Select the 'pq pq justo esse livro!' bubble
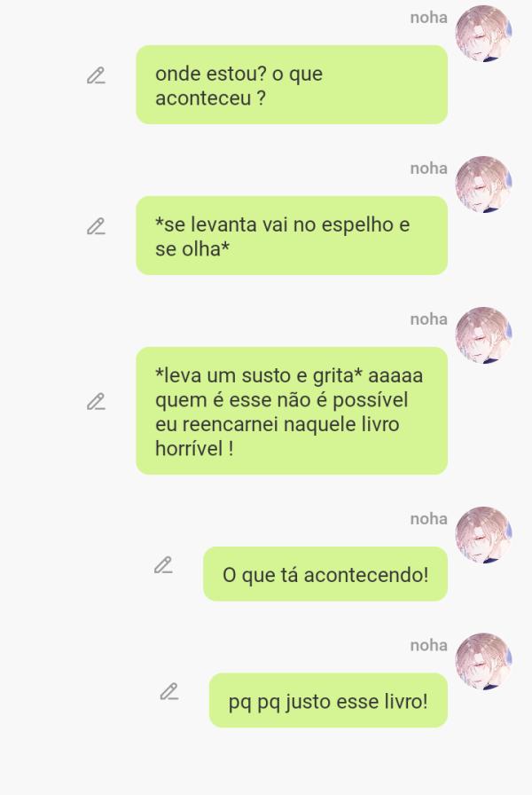 [328, 701]
